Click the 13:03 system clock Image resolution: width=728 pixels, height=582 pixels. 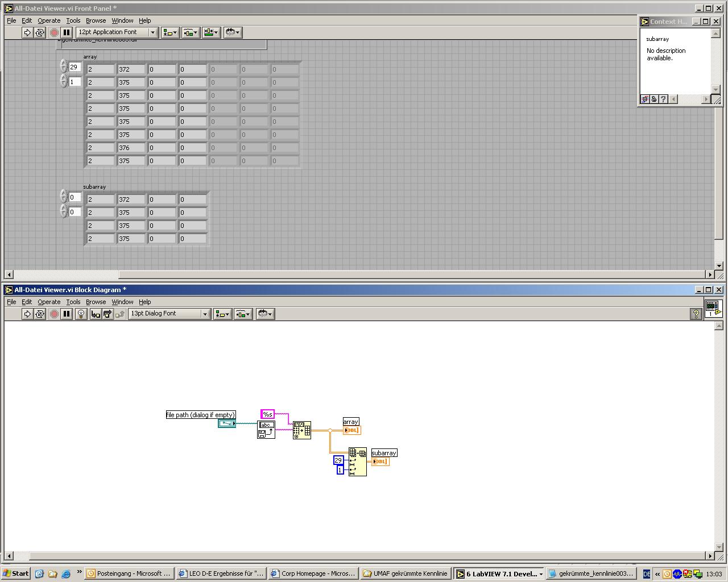pyautogui.click(x=714, y=574)
